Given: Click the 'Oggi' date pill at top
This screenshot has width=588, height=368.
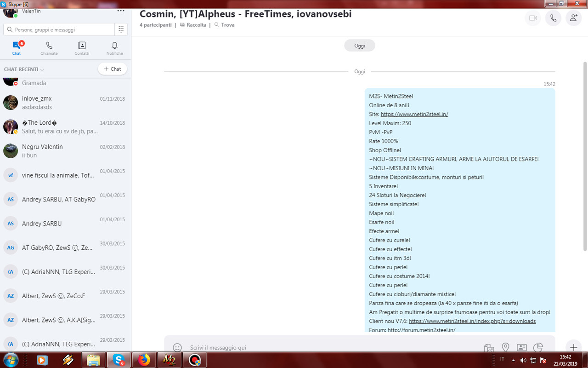Looking at the screenshot, I should click(360, 46).
